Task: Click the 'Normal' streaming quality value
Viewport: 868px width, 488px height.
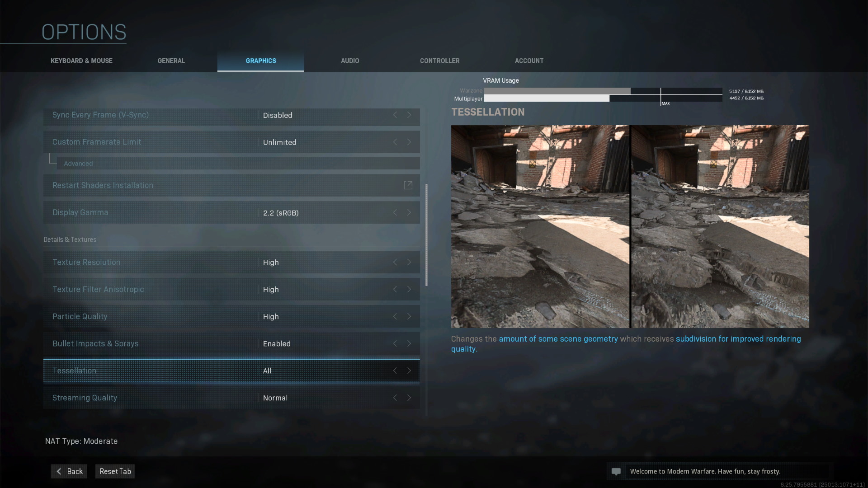Action: point(275,398)
